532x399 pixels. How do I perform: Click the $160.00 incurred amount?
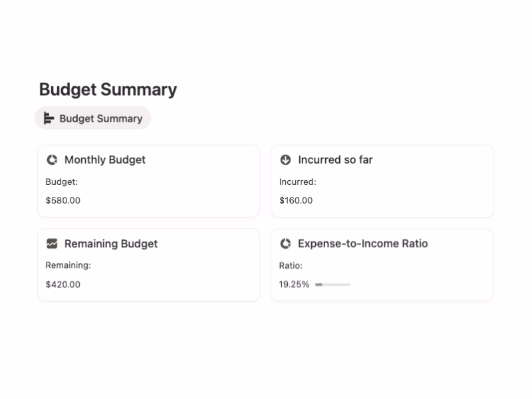(x=295, y=199)
